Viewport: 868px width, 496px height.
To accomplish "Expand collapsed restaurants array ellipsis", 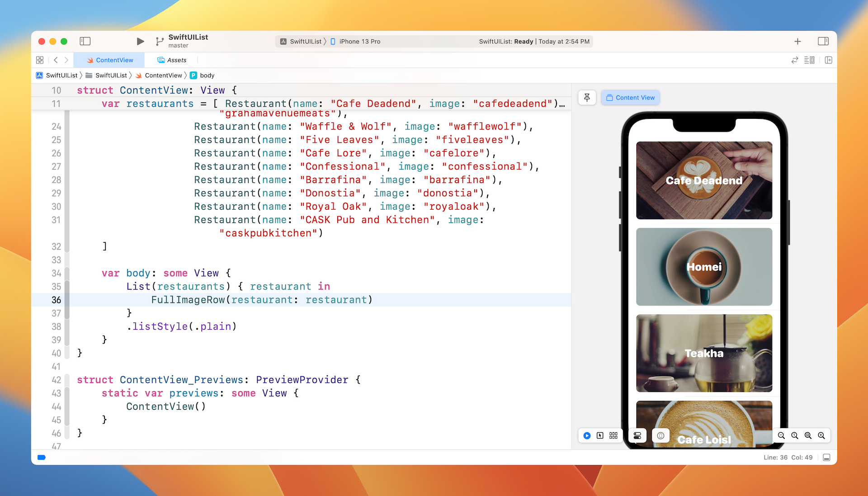I will coord(562,104).
